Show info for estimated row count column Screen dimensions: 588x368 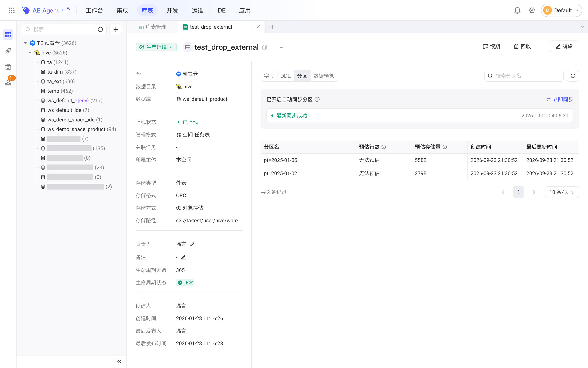[384, 147]
